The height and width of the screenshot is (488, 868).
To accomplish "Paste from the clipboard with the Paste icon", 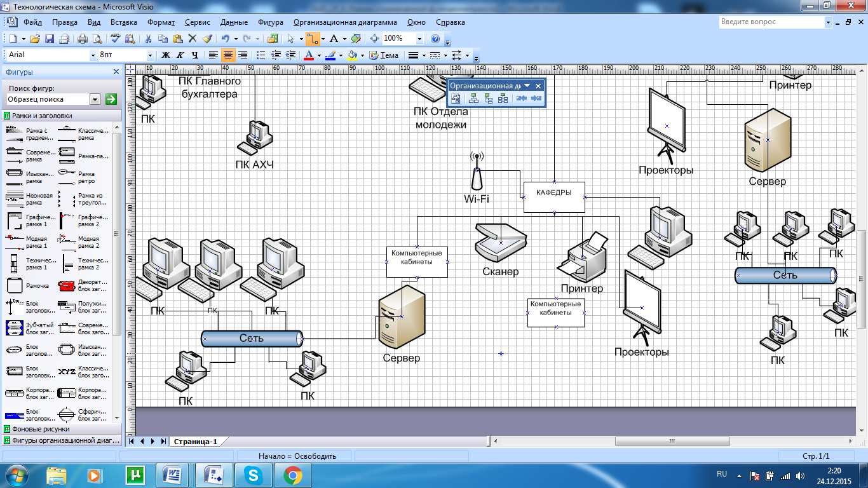I will coord(178,39).
